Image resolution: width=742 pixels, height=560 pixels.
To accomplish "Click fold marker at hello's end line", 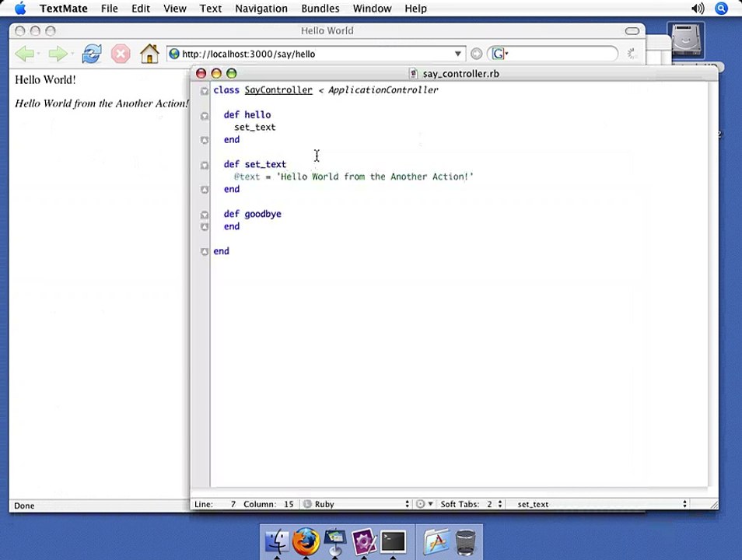I will (205, 140).
